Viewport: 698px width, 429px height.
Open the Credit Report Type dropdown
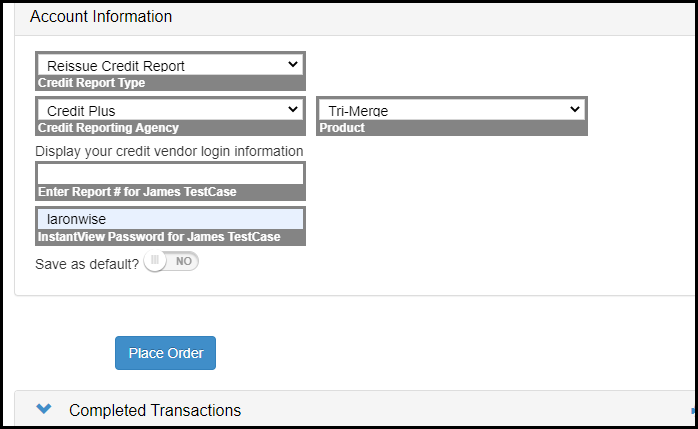click(170, 65)
